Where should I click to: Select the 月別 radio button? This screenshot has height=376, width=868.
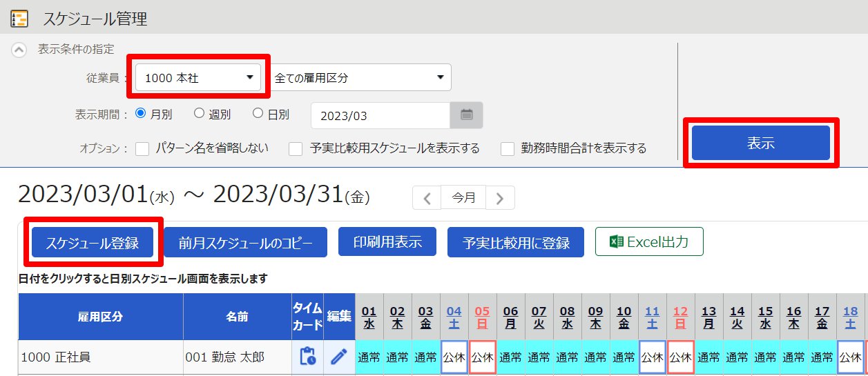point(140,113)
